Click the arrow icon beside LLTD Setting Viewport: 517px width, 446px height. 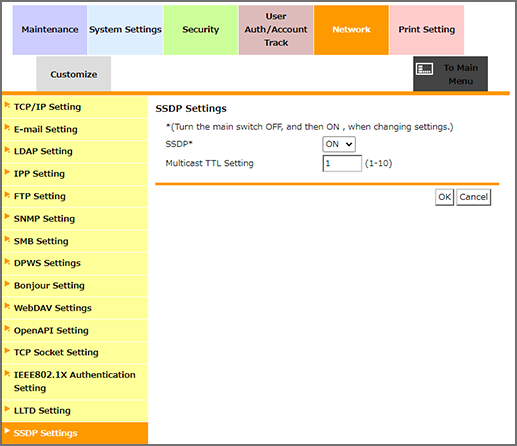click(x=7, y=409)
